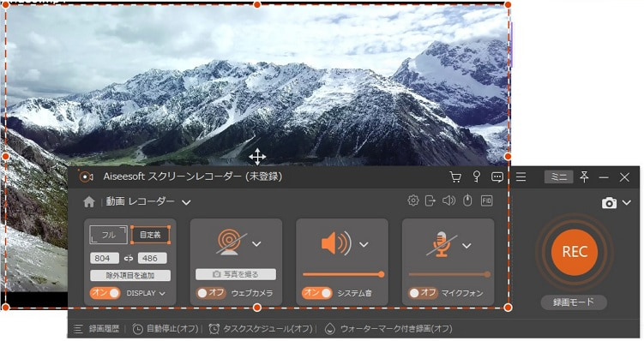Turn off the システム音 toggle
Image resolution: width=644 pixels, height=341 pixels.
click(x=316, y=293)
